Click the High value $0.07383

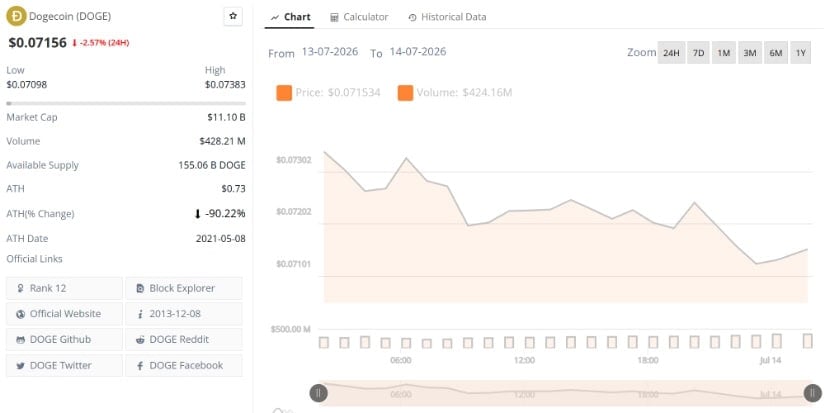[225, 85]
